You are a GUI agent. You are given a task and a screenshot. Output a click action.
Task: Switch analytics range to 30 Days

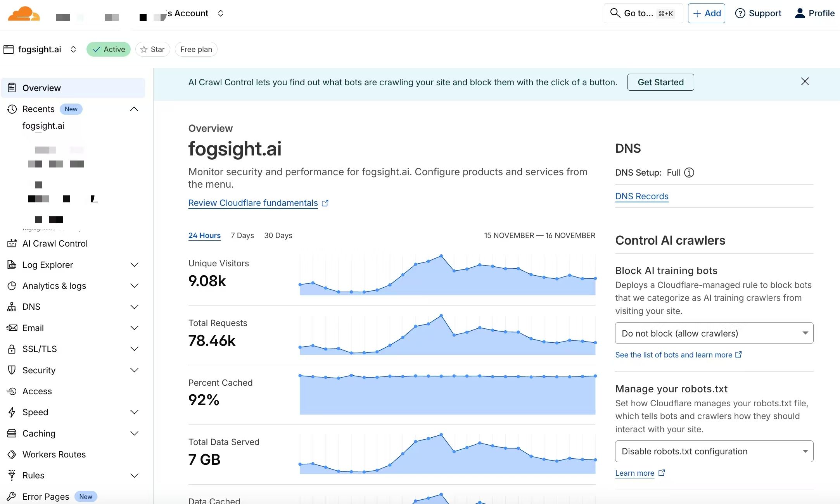coord(278,235)
